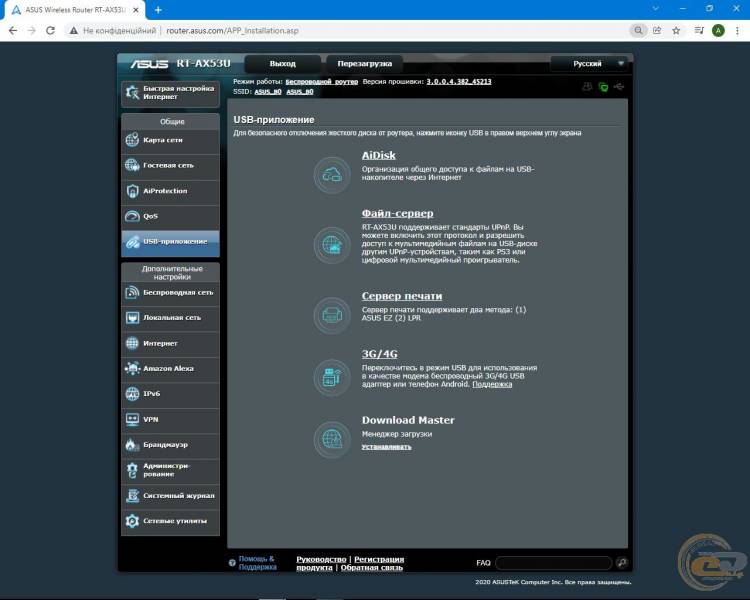The width and height of the screenshot is (750, 600).
Task: Open Карта сети in sidebar
Action: tap(170, 140)
